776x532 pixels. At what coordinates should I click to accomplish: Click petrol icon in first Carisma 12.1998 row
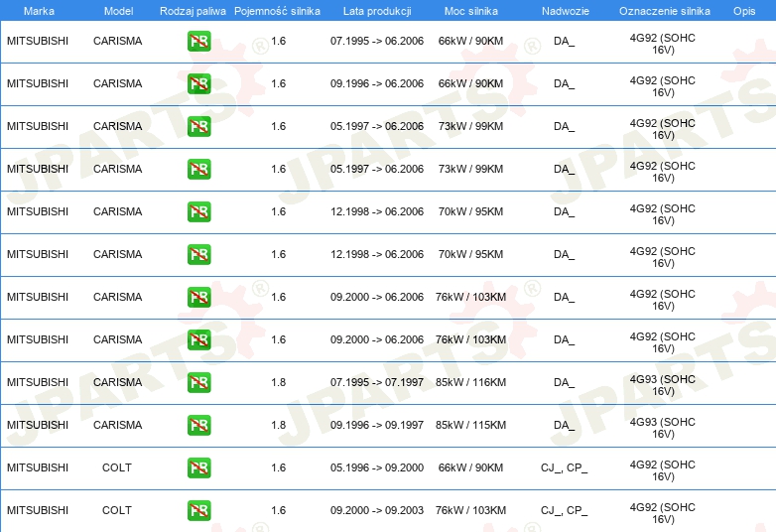[x=198, y=211]
